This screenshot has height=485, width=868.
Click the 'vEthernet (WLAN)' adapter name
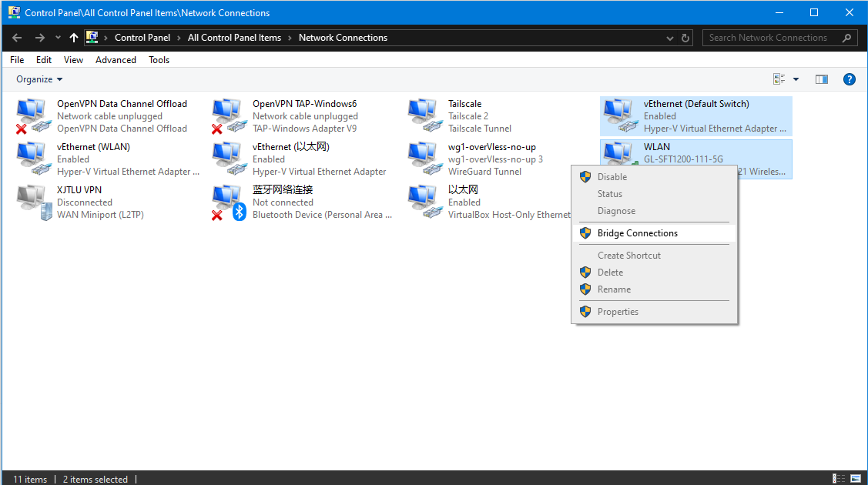coord(93,147)
